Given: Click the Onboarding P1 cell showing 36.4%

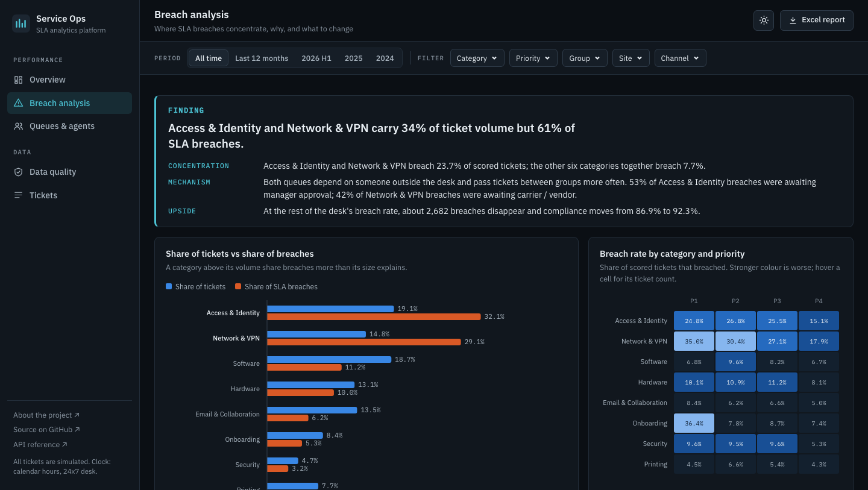Looking at the screenshot, I should point(694,423).
